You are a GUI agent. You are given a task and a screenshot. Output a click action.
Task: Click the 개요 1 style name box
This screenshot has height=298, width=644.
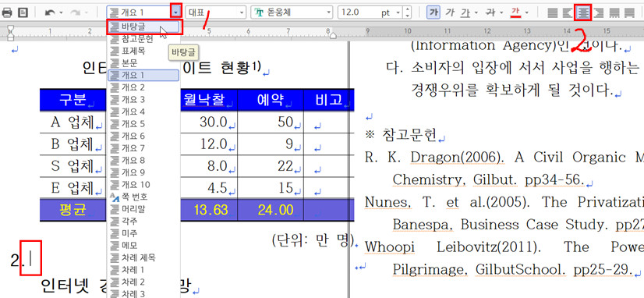click(139, 12)
